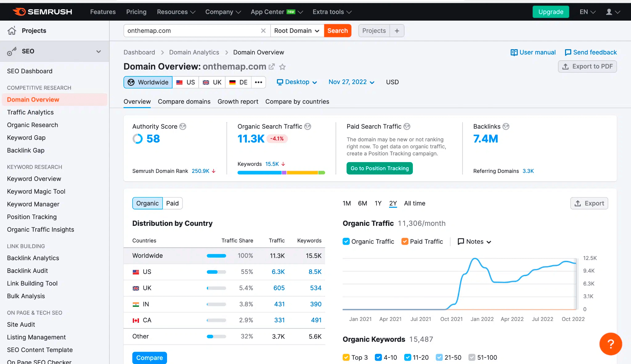Open the Nov 27, 2022 date dropdown

click(351, 82)
